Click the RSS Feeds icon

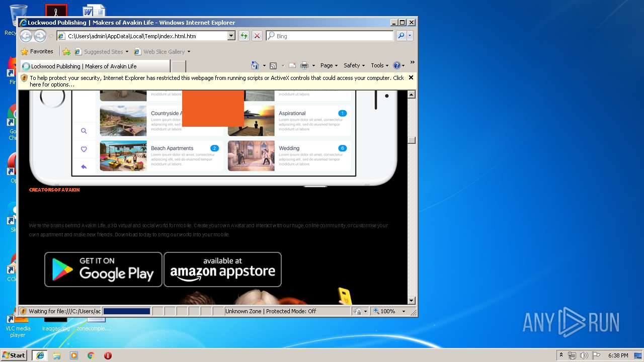pos(273,65)
